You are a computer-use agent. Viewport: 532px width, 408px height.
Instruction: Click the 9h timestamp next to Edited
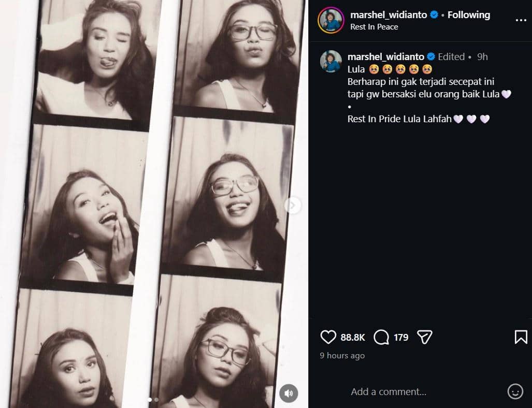483,56
